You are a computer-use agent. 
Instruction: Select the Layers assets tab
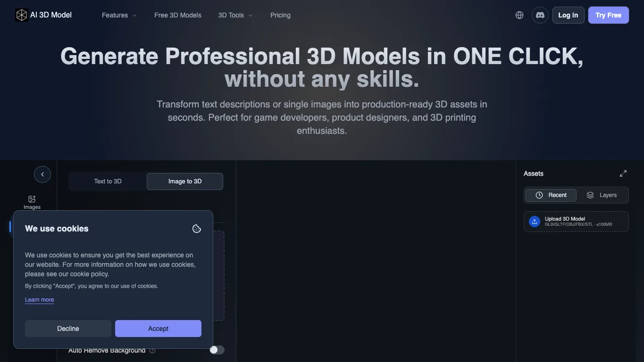pos(602,195)
